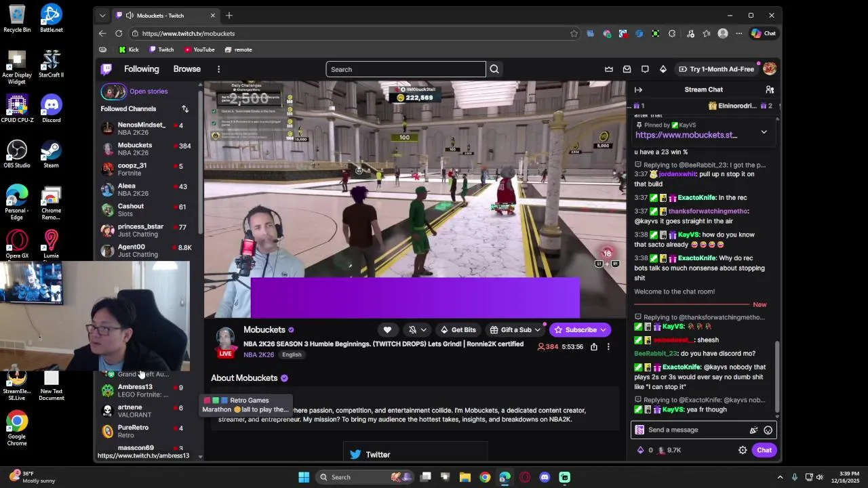Open the emote picker smiley icon
868x488 pixels.
(x=768, y=430)
